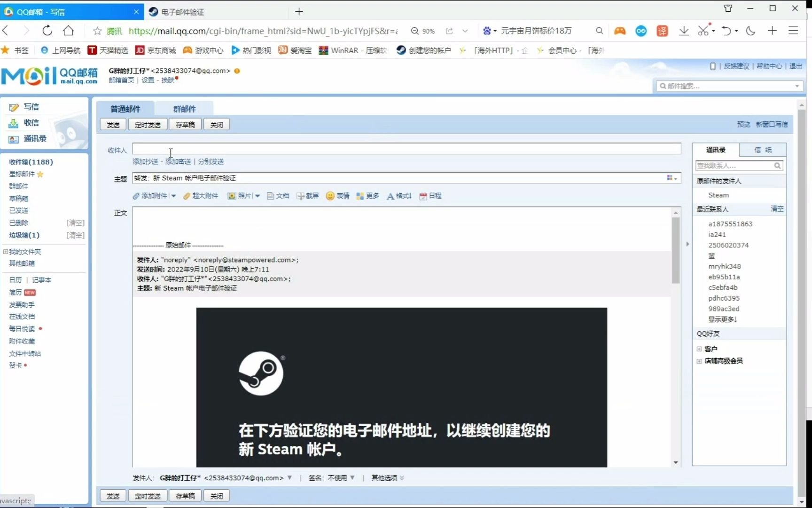
Task: Expand the 店铺高级会员 contact group
Action: [x=699, y=361]
